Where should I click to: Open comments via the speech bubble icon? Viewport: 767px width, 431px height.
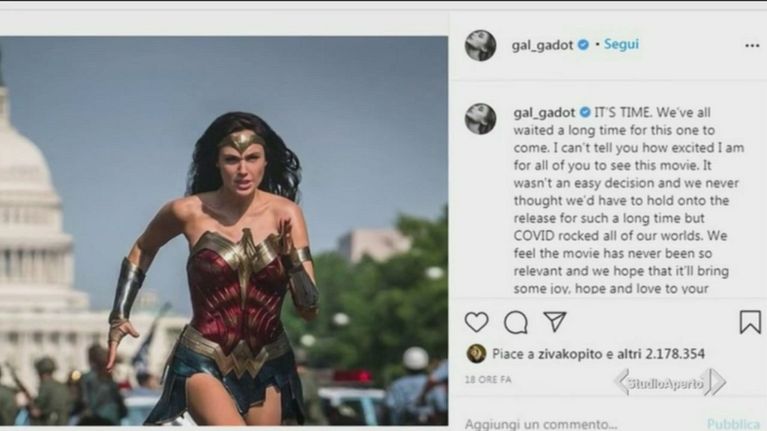point(516,322)
